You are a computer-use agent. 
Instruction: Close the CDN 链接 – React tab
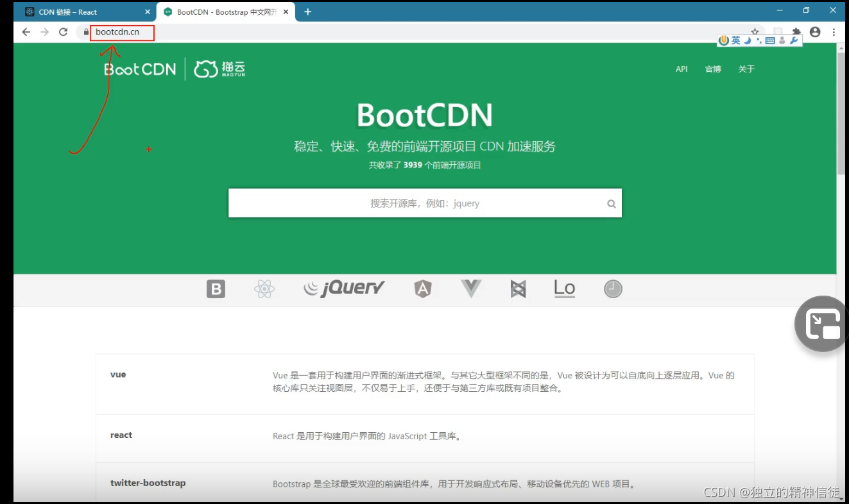point(147,12)
